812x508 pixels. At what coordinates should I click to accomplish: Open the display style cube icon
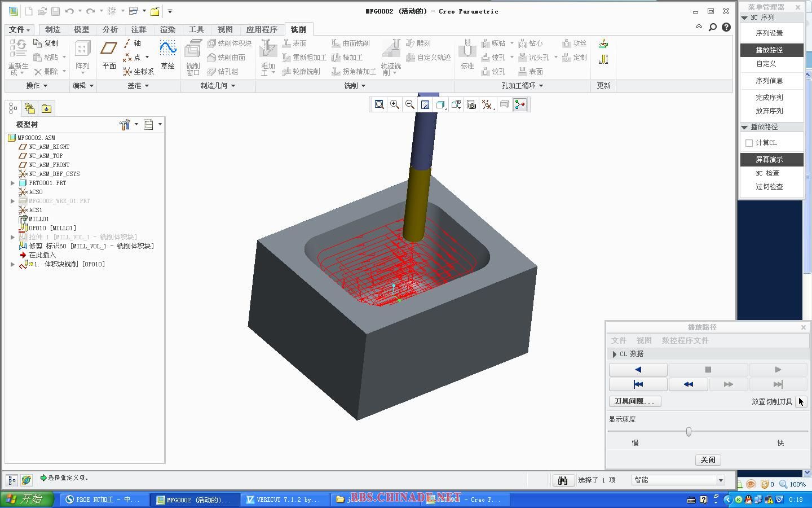pos(440,104)
